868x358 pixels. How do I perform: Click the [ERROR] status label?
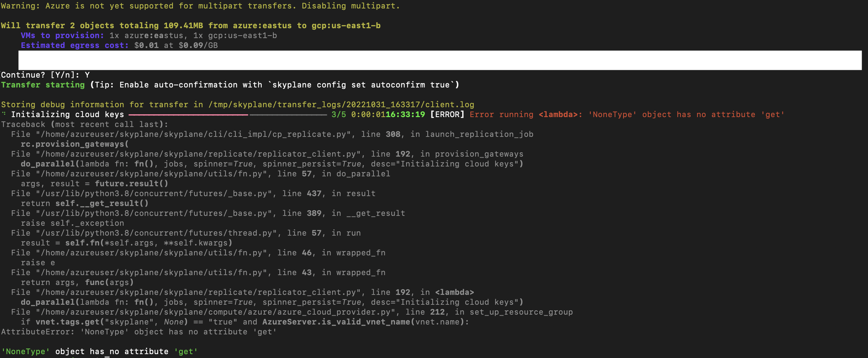pos(447,114)
